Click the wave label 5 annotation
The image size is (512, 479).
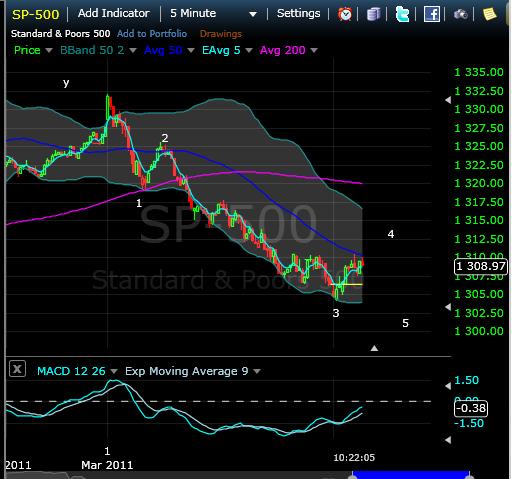click(405, 323)
